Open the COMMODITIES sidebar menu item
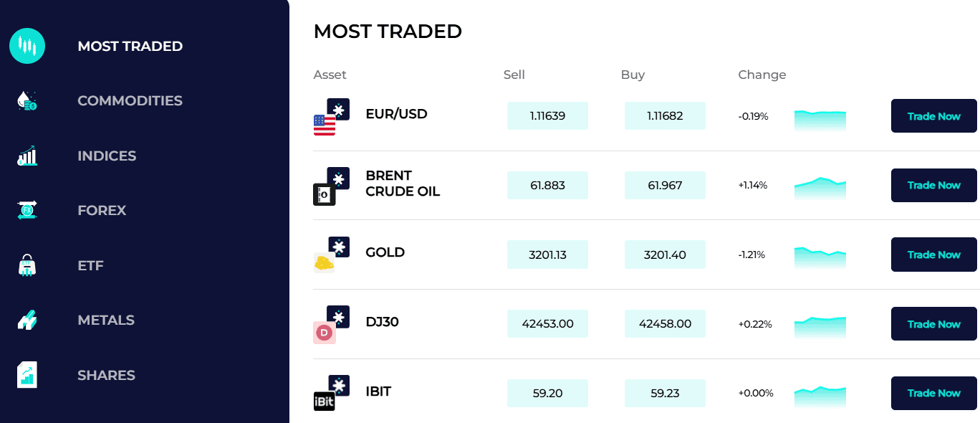This screenshot has height=423, width=980. (x=130, y=100)
